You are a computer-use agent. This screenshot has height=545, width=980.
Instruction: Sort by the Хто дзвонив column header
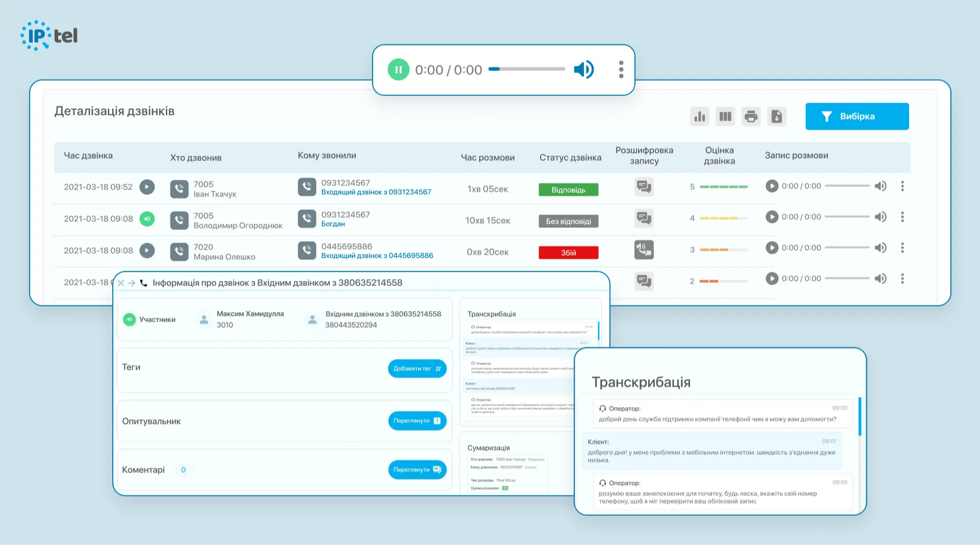click(x=196, y=158)
